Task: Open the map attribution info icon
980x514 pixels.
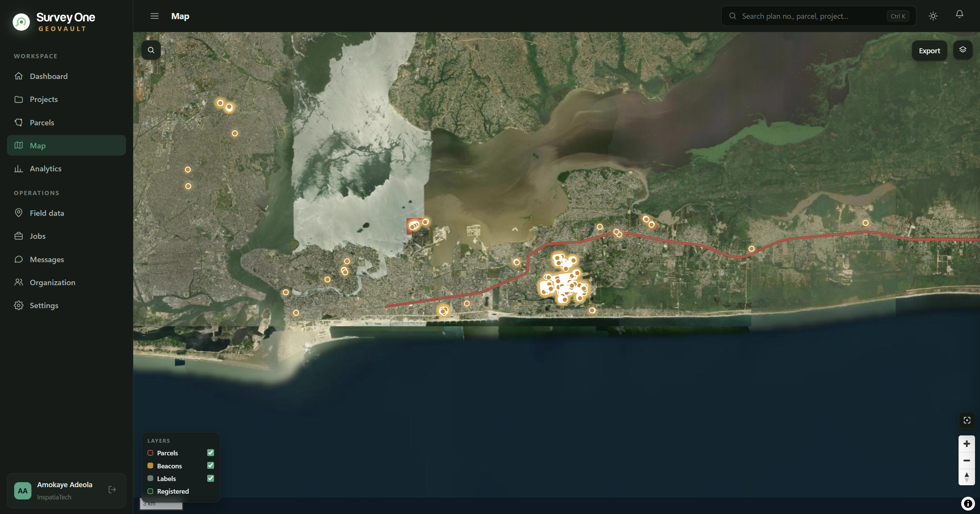Action: [x=968, y=504]
